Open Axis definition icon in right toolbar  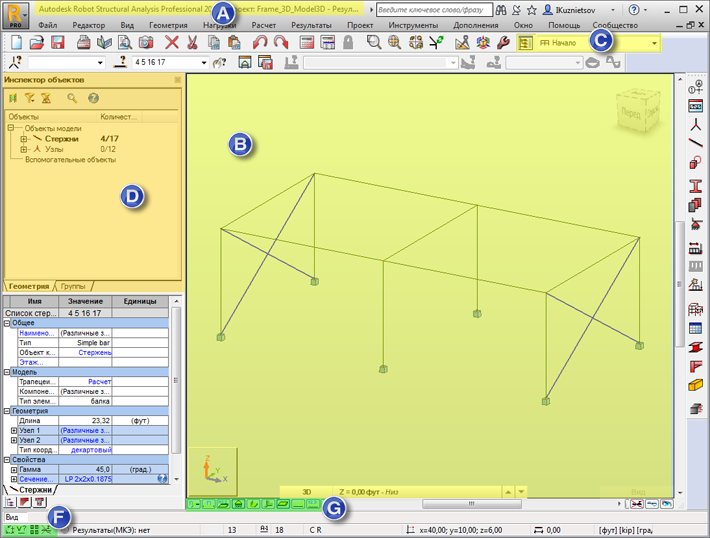(696, 86)
